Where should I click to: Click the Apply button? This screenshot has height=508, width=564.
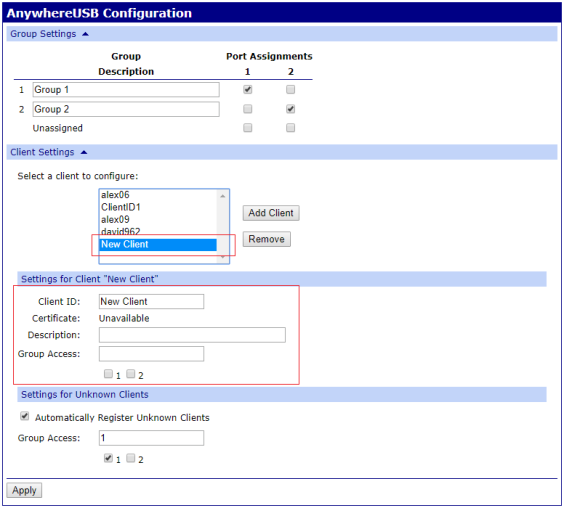point(24,490)
